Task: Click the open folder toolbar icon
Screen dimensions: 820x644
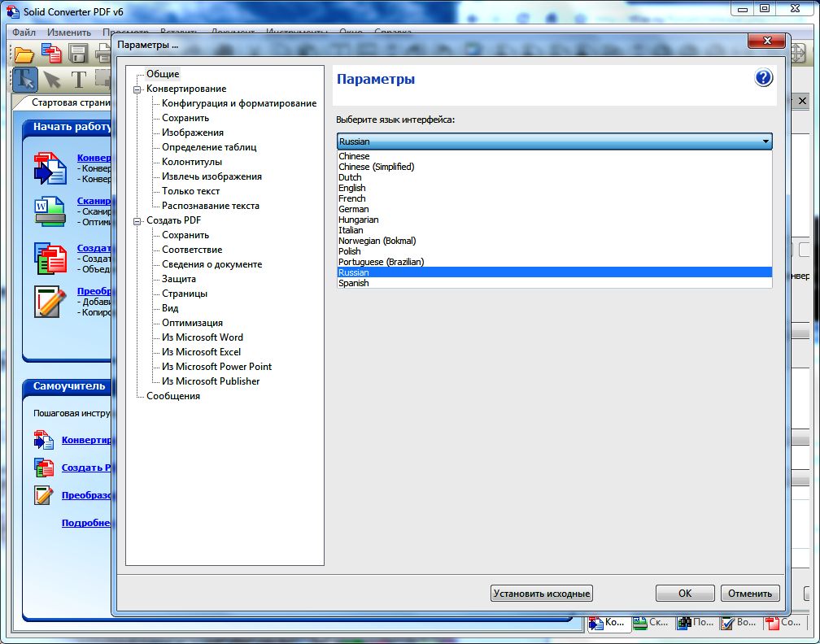Action: click(24, 54)
